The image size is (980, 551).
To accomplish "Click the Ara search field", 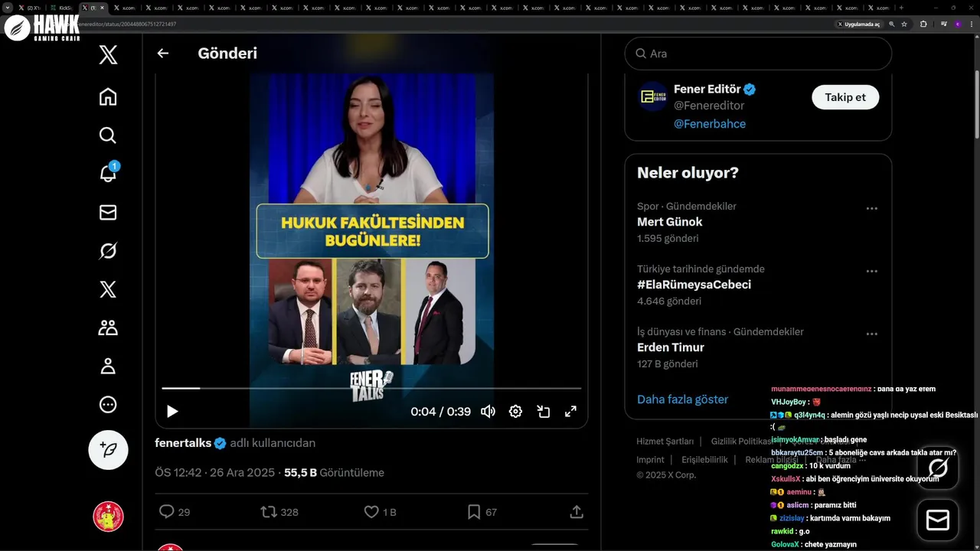I will 758,54.
